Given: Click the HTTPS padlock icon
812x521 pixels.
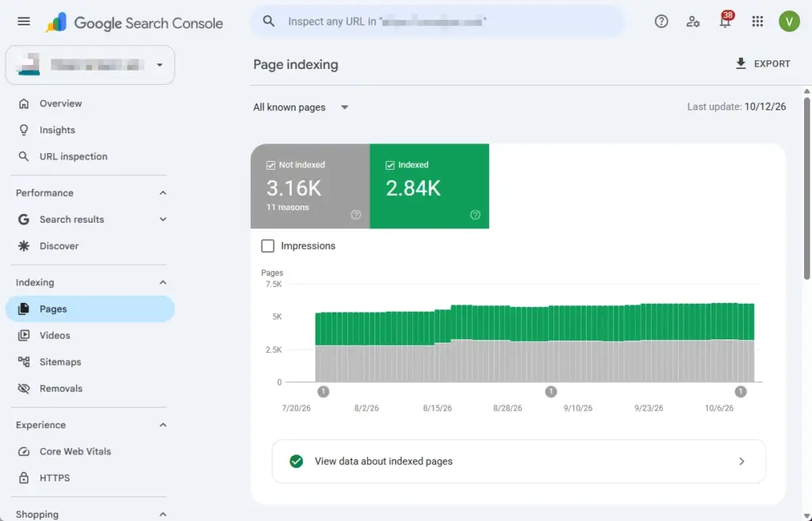Looking at the screenshot, I should 24,478.
